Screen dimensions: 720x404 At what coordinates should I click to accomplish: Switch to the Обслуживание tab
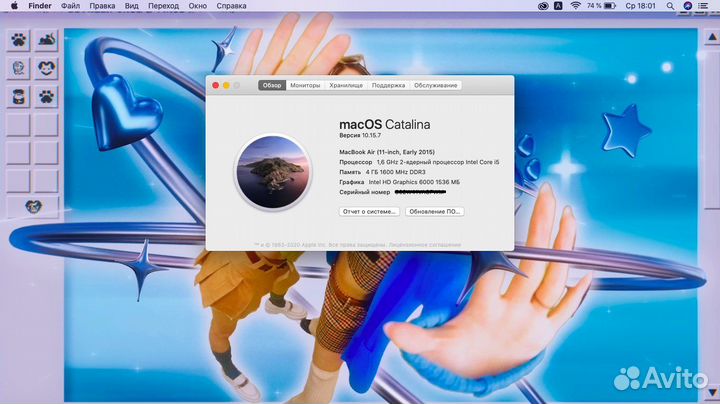(435, 85)
